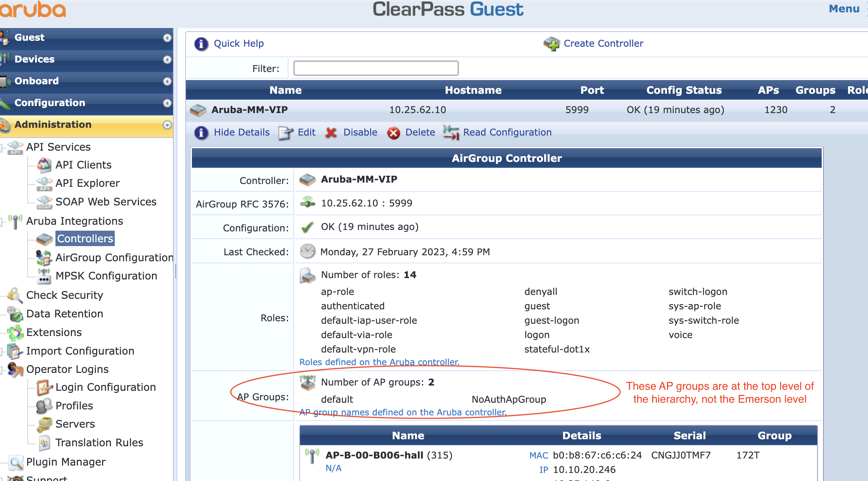Open AirGroup Configuration in the sidebar
The image size is (868, 481).
click(114, 257)
